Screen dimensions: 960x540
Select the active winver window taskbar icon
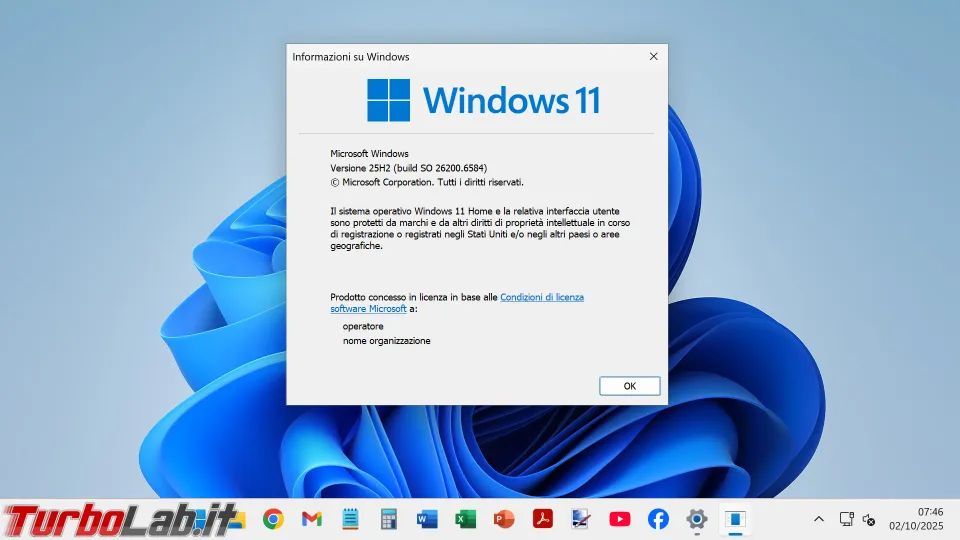pos(735,519)
